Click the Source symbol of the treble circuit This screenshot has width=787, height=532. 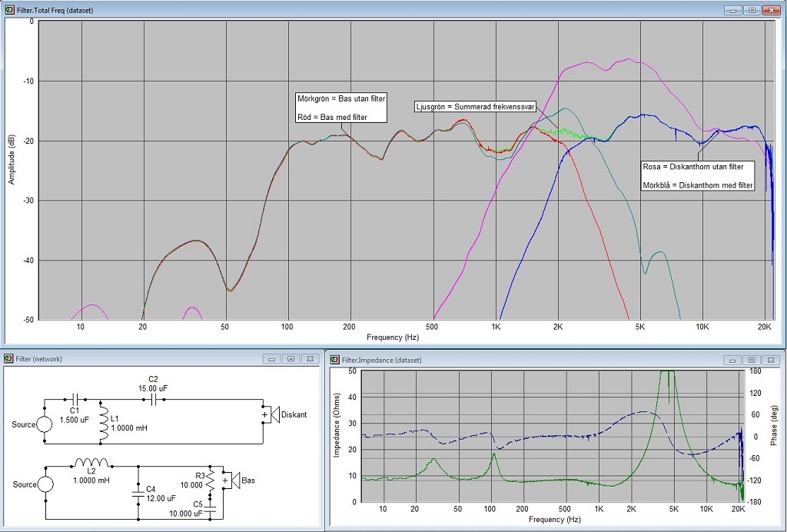[x=45, y=424]
